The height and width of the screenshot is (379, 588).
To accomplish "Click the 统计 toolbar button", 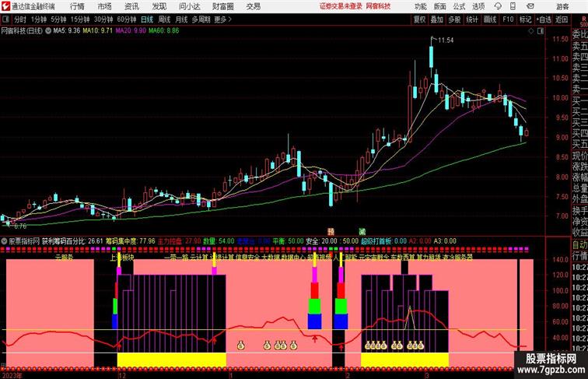I will coord(472,19).
